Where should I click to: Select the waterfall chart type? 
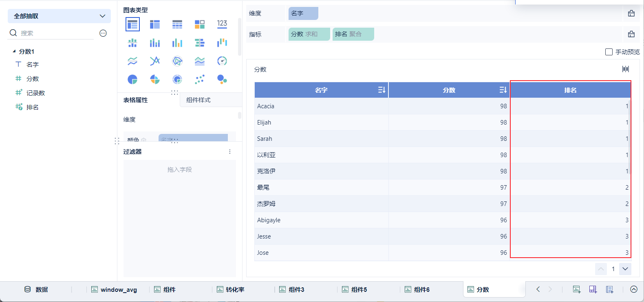pyautogui.click(x=222, y=43)
